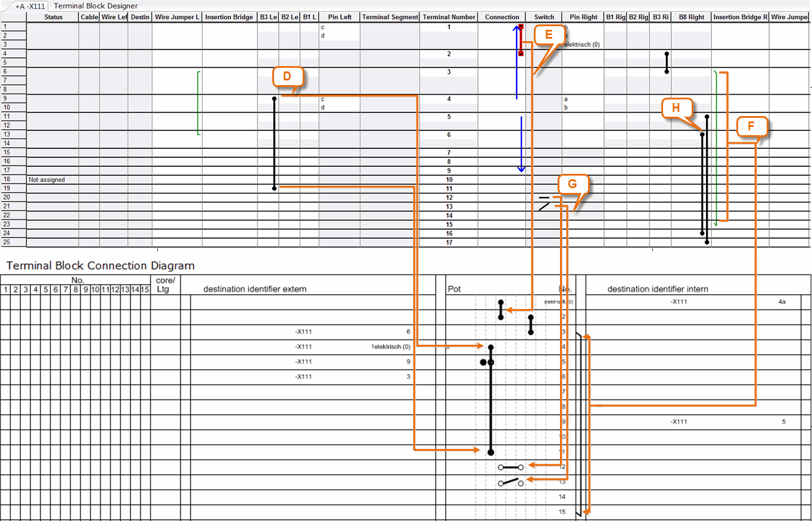Select the Terminal Number cell showing 17

[x=449, y=242]
